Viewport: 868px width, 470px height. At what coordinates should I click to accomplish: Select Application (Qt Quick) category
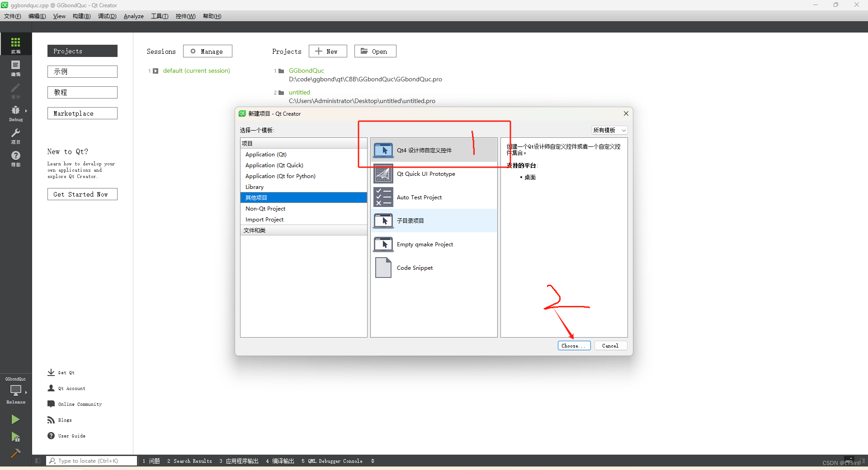(x=304, y=165)
